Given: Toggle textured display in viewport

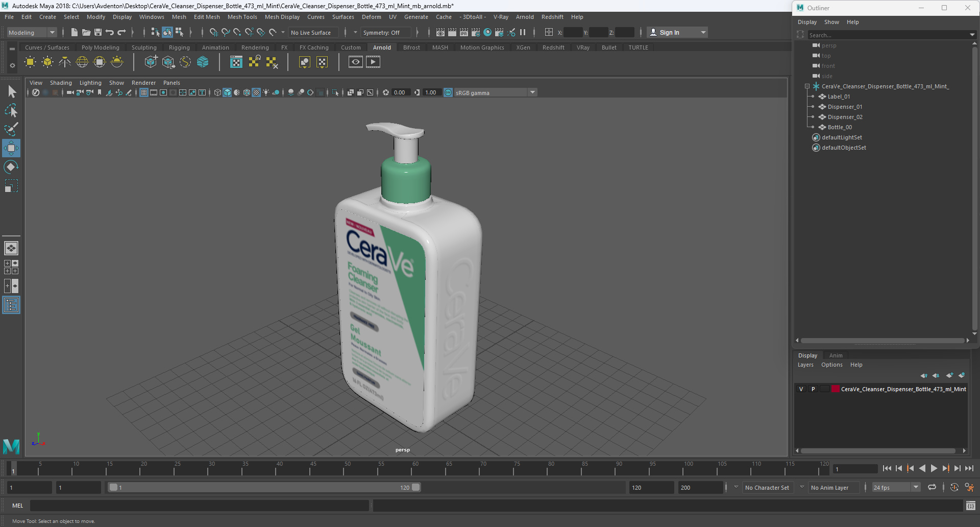Looking at the screenshot, I should tap(256, 92).
